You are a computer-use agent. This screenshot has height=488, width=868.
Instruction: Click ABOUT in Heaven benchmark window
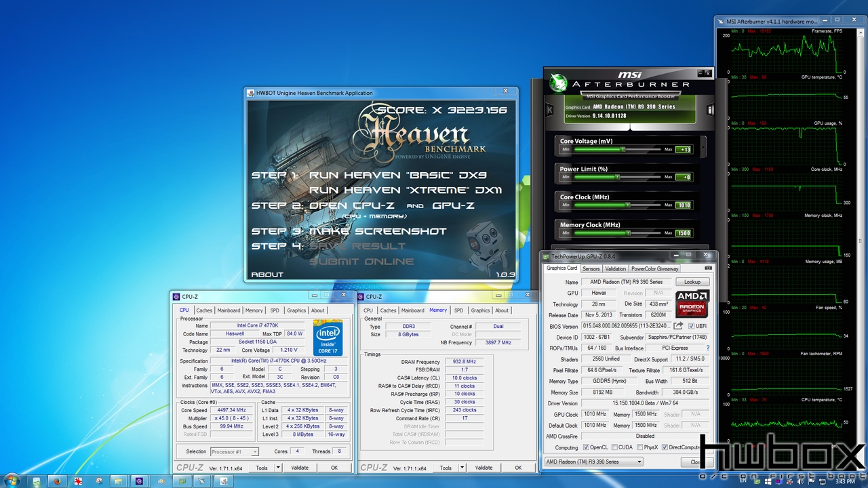coord(267,274)
